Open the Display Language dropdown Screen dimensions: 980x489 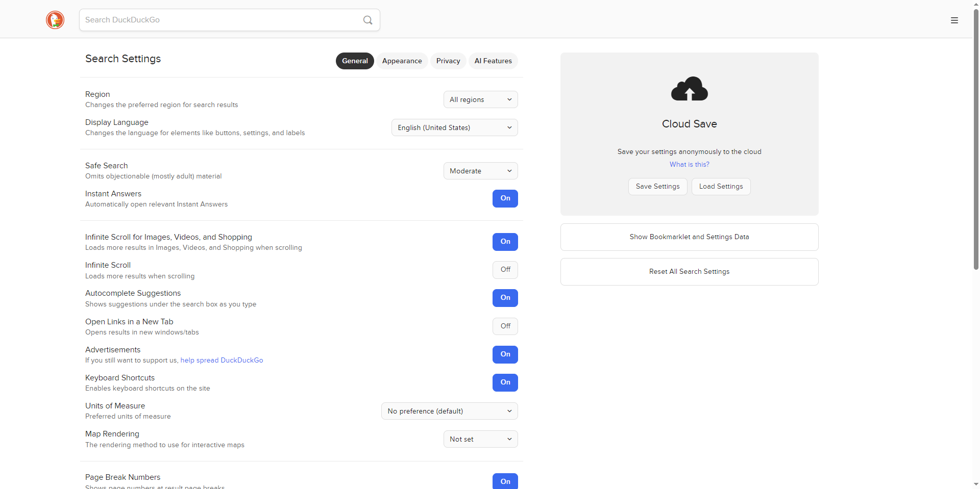(x=454, y=127)
